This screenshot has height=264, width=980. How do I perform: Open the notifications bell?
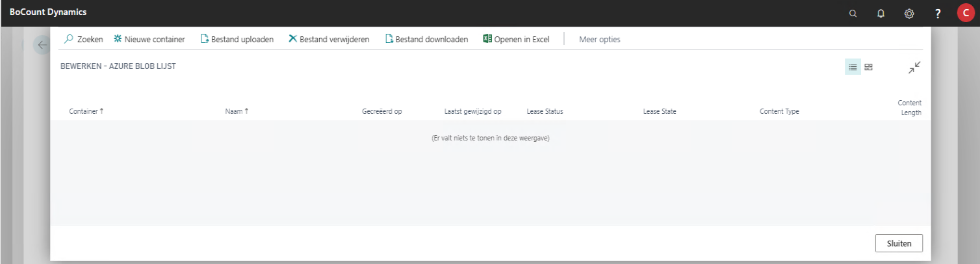881,13
